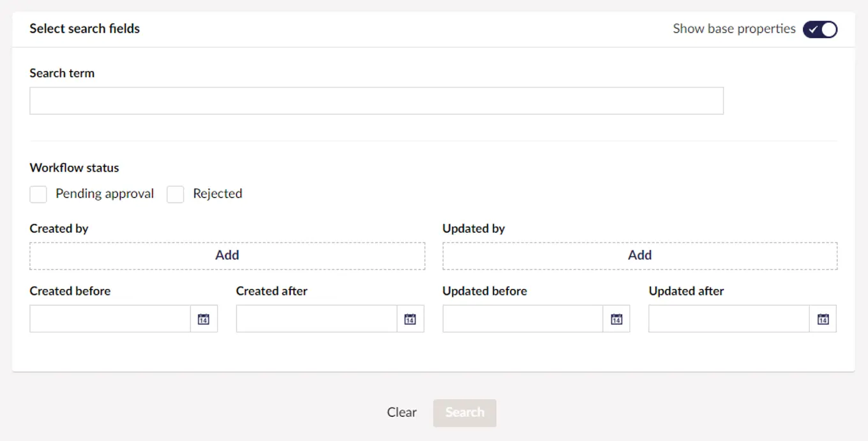Click the 'Rejected' label text
868x441 pixels.
(218, 194)
